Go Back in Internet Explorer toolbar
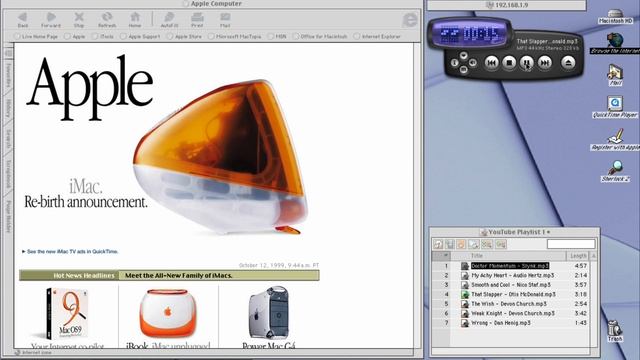 coord(23,20)
